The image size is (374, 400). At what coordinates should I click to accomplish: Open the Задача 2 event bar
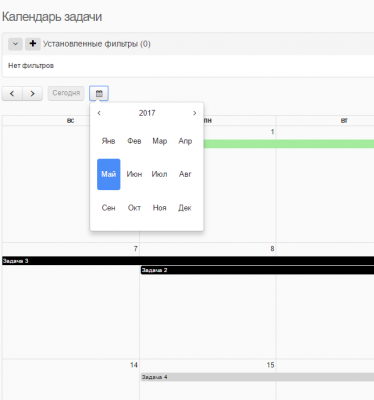257,270
